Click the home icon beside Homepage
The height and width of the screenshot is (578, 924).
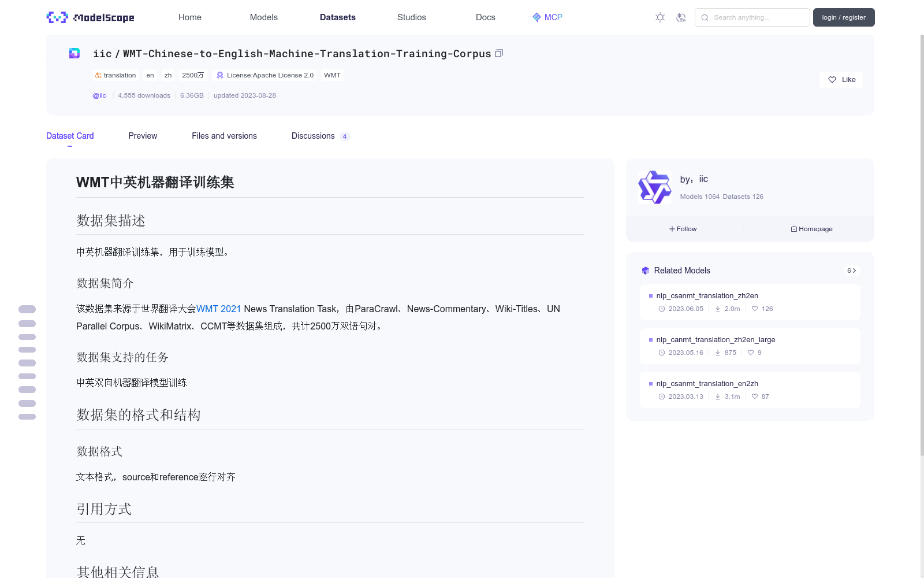click(x=794, y=229)
